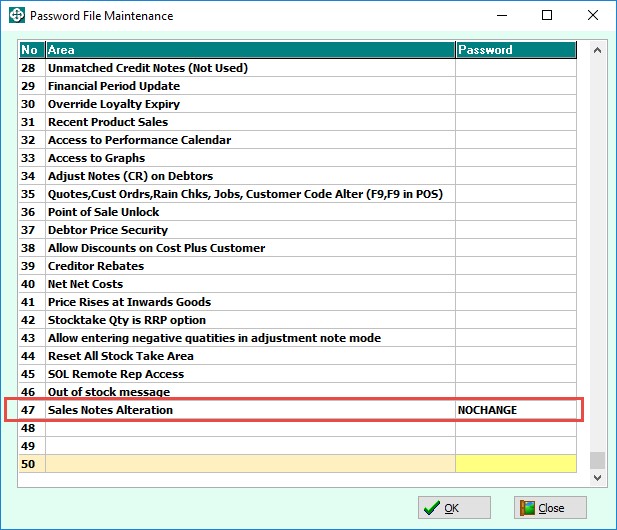617x530 pixels.
Task: Select Reset All Stock Take Area row
Action: [297, 356]
